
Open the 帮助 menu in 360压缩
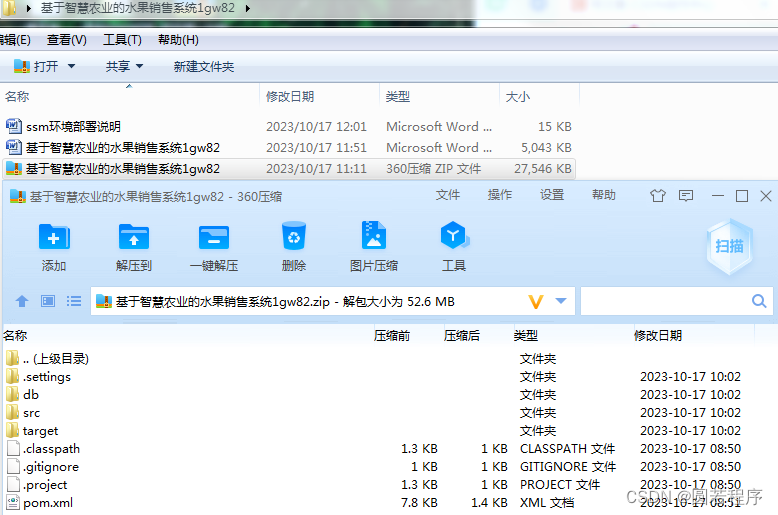(x=604, y=195)
